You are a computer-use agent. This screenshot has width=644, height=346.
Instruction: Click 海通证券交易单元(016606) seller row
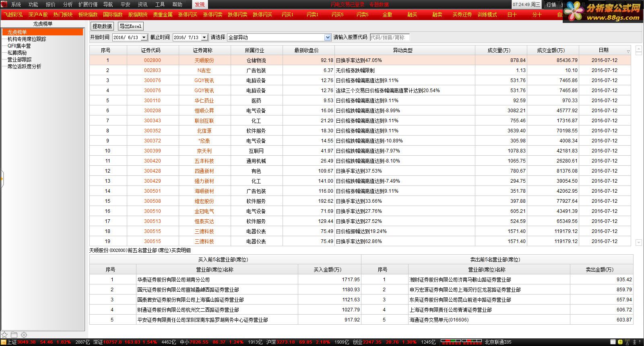click(497, 320)
